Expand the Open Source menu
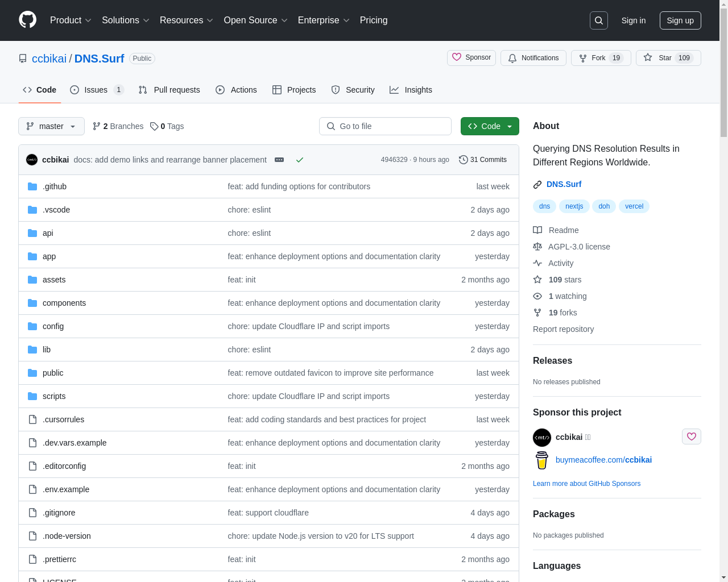728x582 pixels. tap(256, 20)
